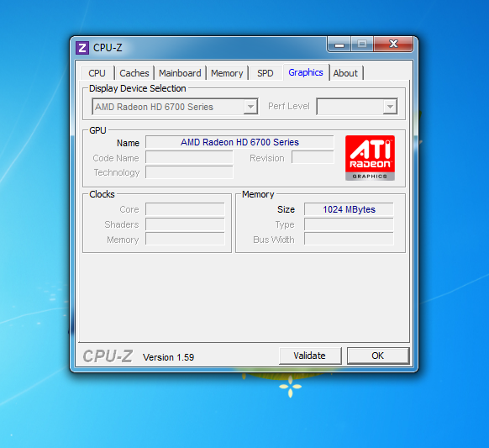The height and width of the screenshot is (448, 489).
Task: Click the empty Code Name field
Action: coord(189,157)
